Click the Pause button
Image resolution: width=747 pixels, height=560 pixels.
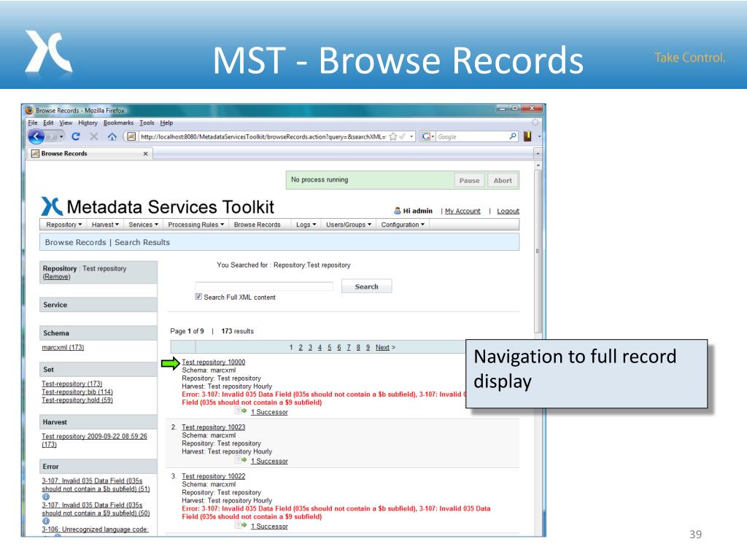pos(469,181)
